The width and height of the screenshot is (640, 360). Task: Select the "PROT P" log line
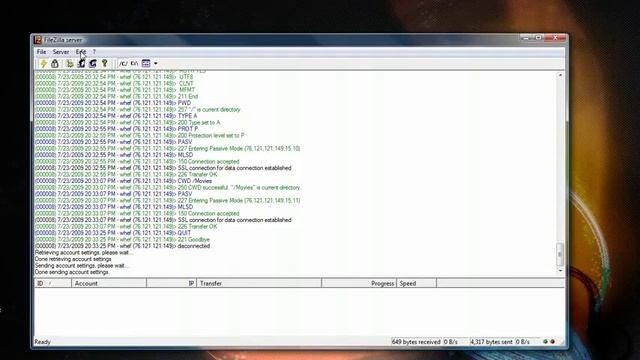(116, 129)
